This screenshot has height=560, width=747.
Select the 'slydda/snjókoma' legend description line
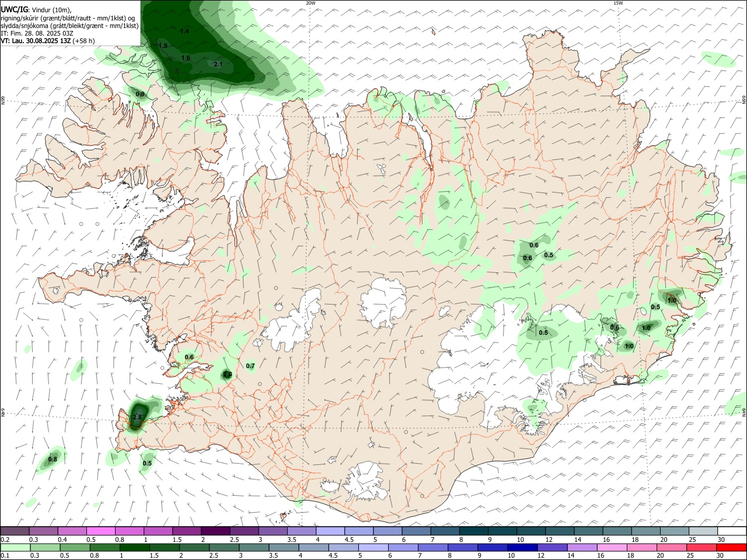click(x=70, y=26)
